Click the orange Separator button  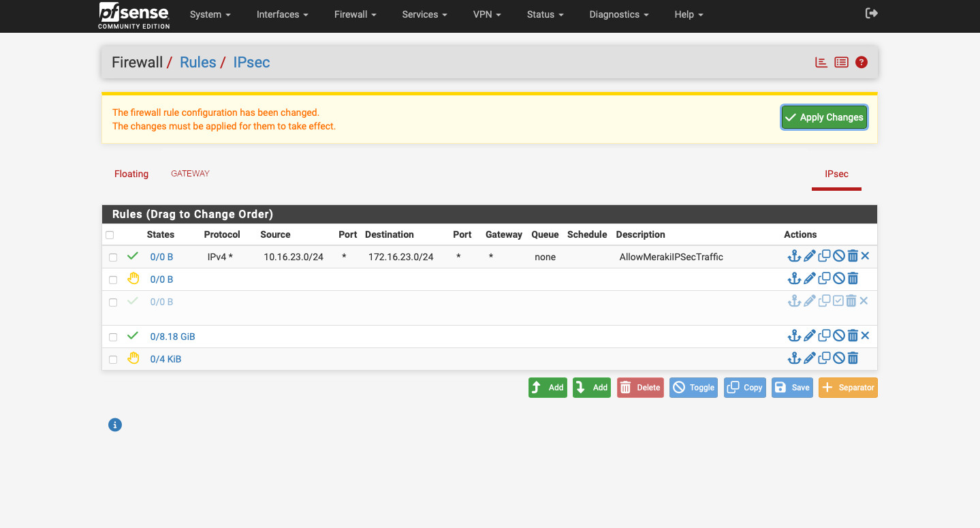(x=848, y=388)
